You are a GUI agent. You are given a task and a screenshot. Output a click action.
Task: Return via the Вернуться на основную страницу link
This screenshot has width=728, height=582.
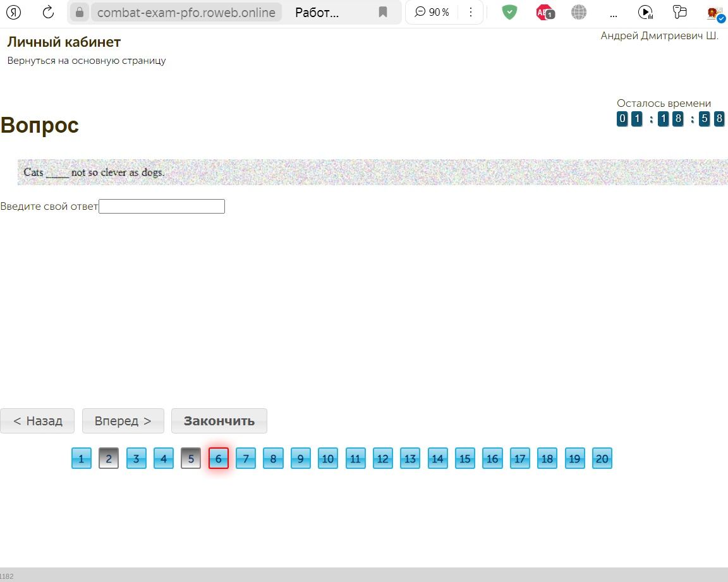pos(87,60)
